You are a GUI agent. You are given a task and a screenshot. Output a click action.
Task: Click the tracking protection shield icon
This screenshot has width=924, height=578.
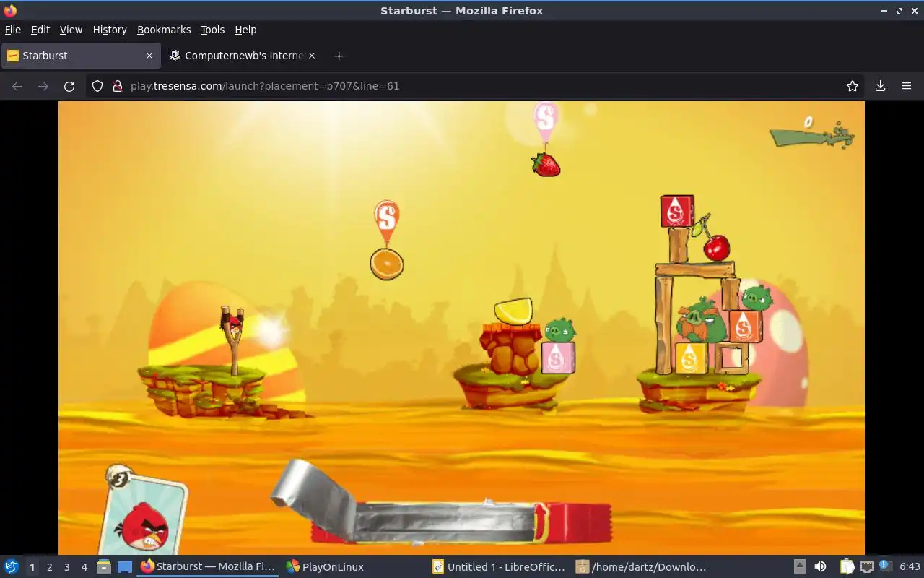tap(97, 86)
